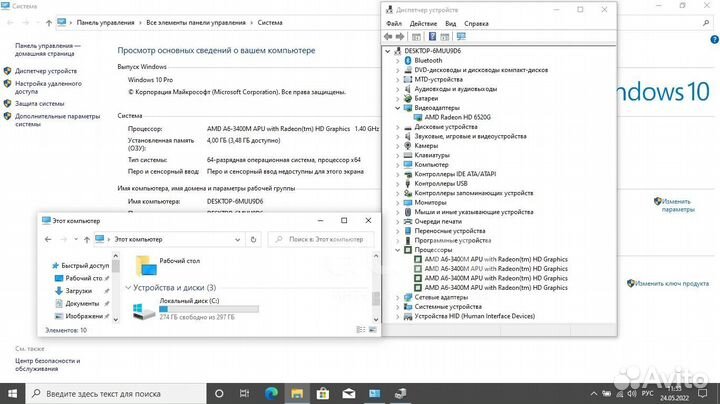Viewport: 720px width, 404px height.
Task: Switch to details view in Этот компьютер
Action: [361, 330]
